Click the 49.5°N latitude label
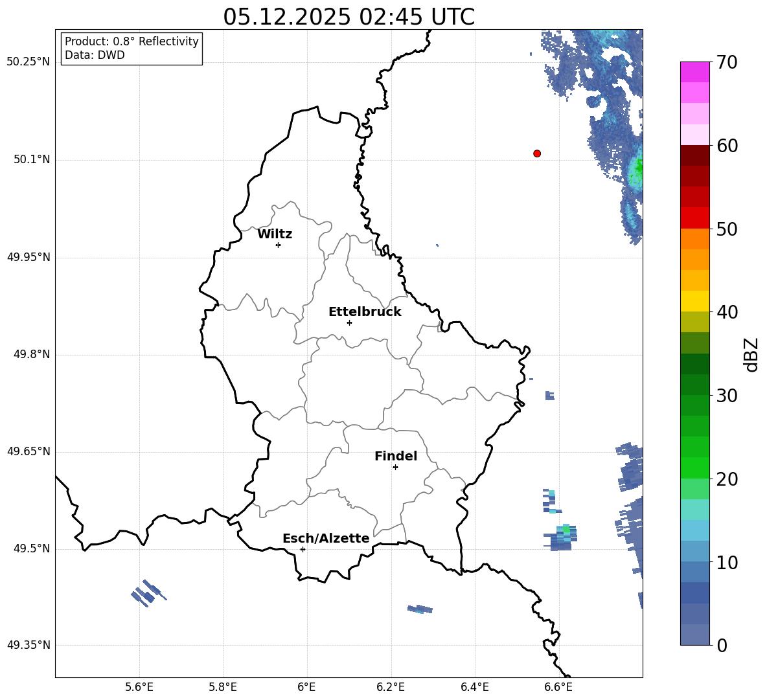This screenshot has height=700, width=767. point(32,548)
